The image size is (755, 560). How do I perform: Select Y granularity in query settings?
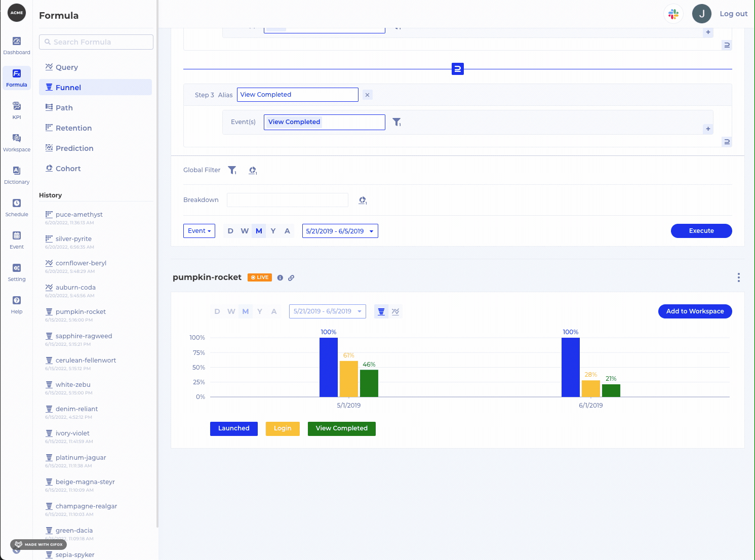(273, 231)
